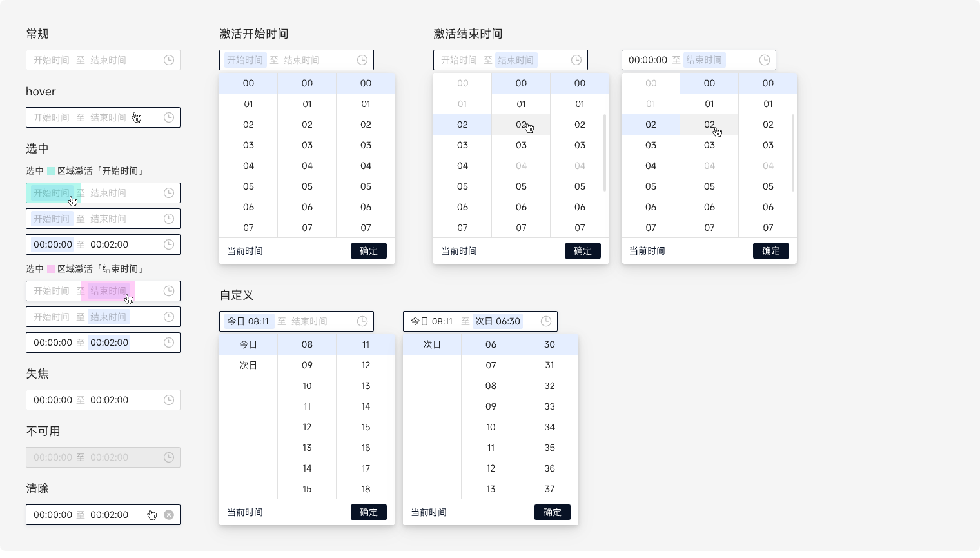Click teal swatch beside 区域激活「开始时间」
Viewport: 980px width, 558px height.
(x=51, y=171)
